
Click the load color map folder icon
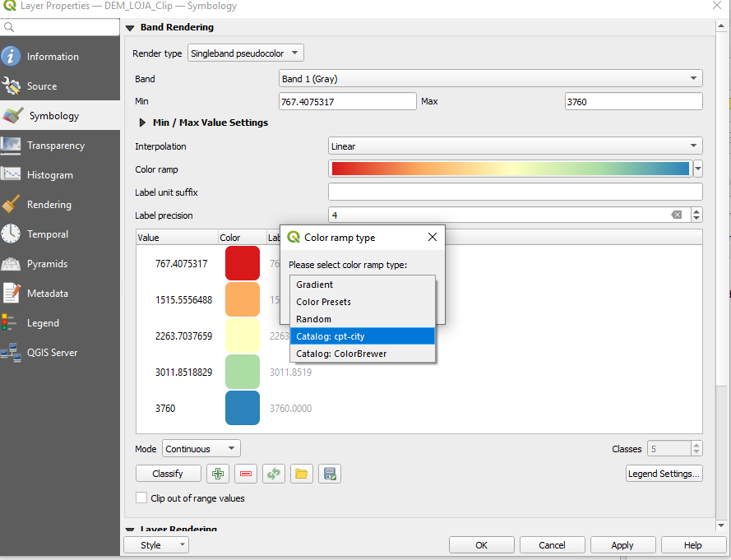pyautogui.click(x=302, y=474)
